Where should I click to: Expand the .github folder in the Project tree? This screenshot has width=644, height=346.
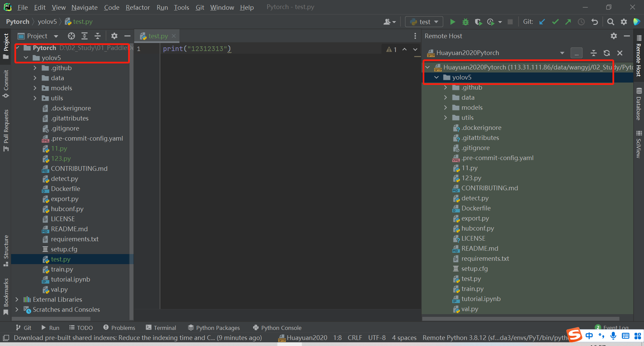point(35,68)
